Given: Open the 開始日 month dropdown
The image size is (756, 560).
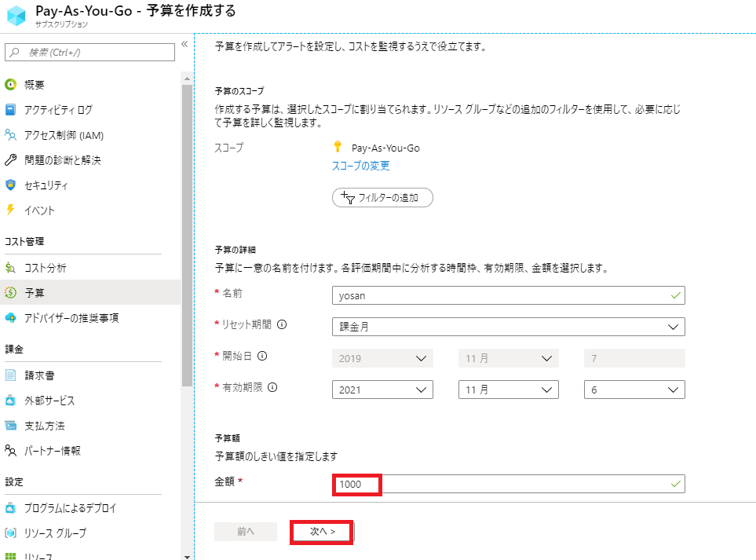Looking at the screenshot, I should click(508, 358).
